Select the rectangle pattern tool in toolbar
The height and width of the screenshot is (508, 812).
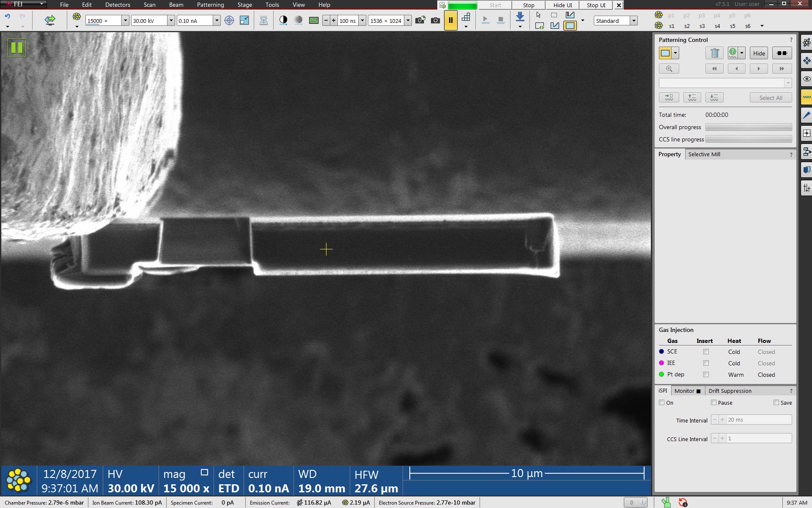point(570,26)
